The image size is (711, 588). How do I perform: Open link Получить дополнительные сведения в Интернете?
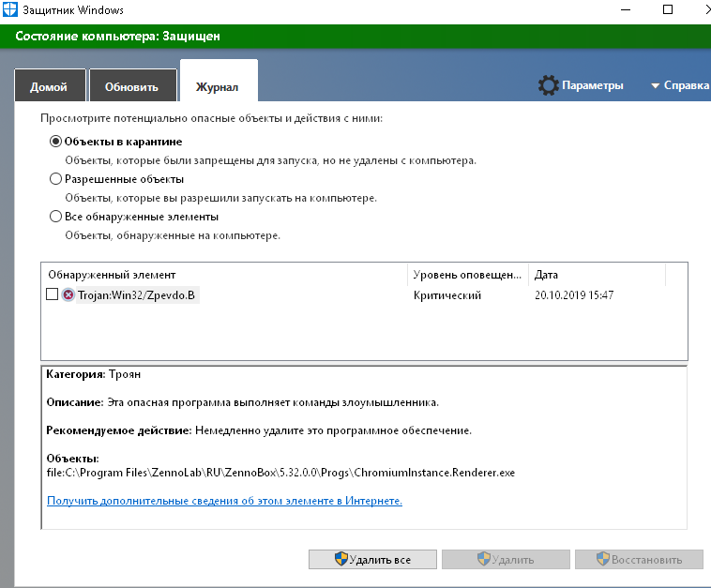click(x=224, y=501)
